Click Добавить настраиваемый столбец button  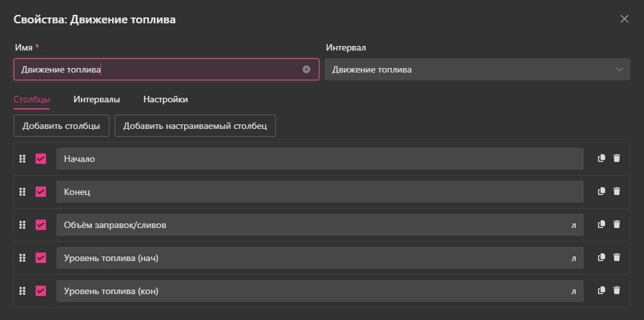[195, 126]
